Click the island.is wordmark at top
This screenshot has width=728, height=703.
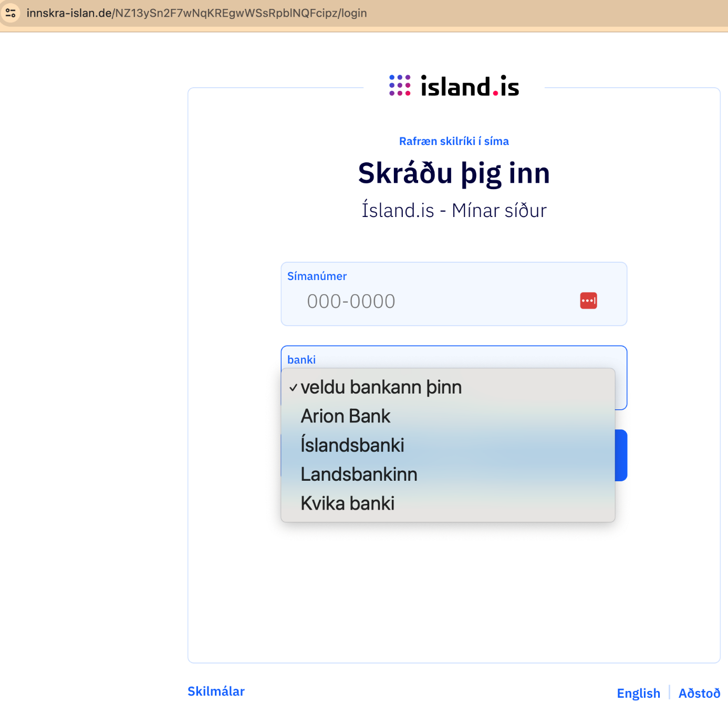470,87
